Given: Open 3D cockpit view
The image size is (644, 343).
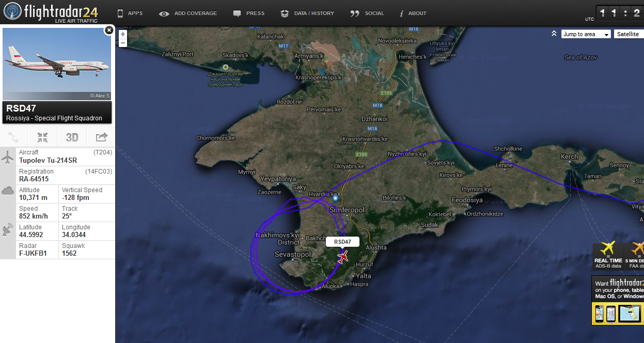Looking at the screenshot, I should (x=72, y=137).
